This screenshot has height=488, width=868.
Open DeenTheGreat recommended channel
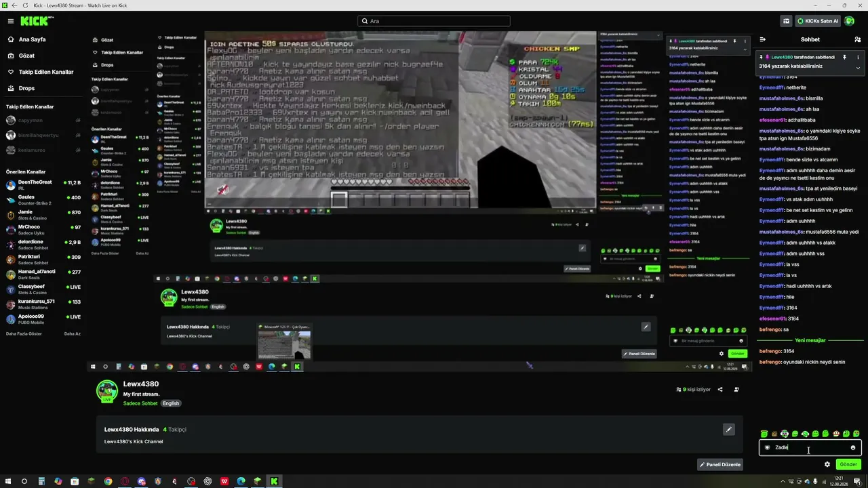click(x=43, y=184)
